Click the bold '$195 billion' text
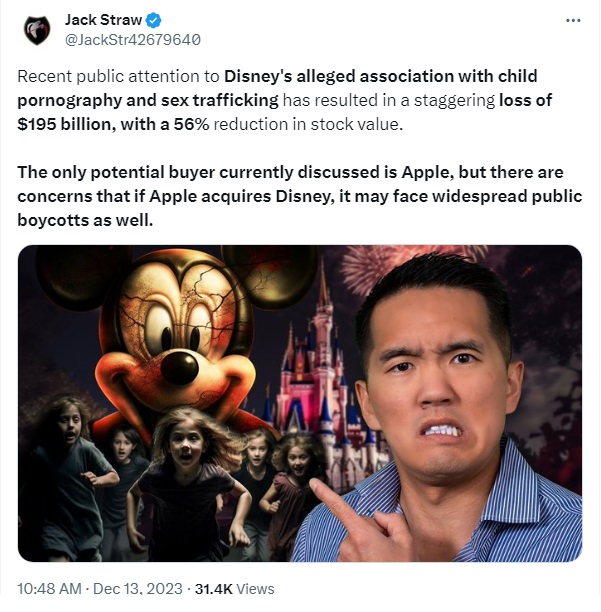The width and height of the screenshot is (601, 612). 64,125
